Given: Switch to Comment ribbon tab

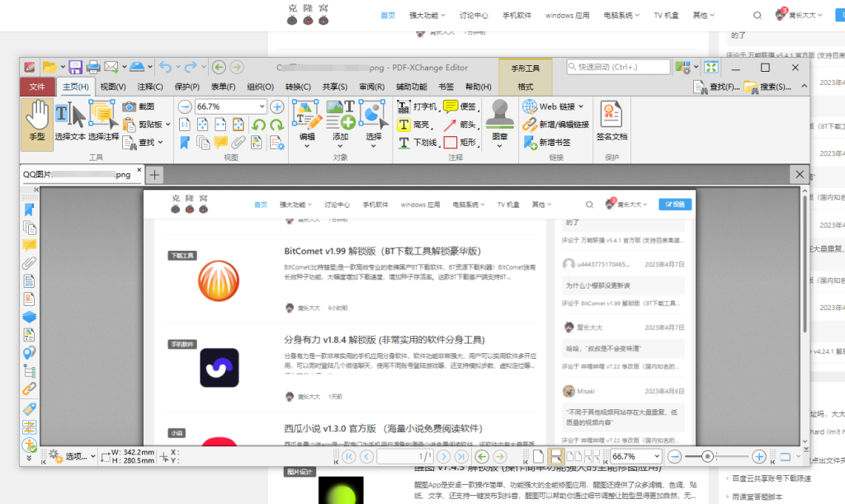Looking at the screenshot, I should tap(150, 86).
